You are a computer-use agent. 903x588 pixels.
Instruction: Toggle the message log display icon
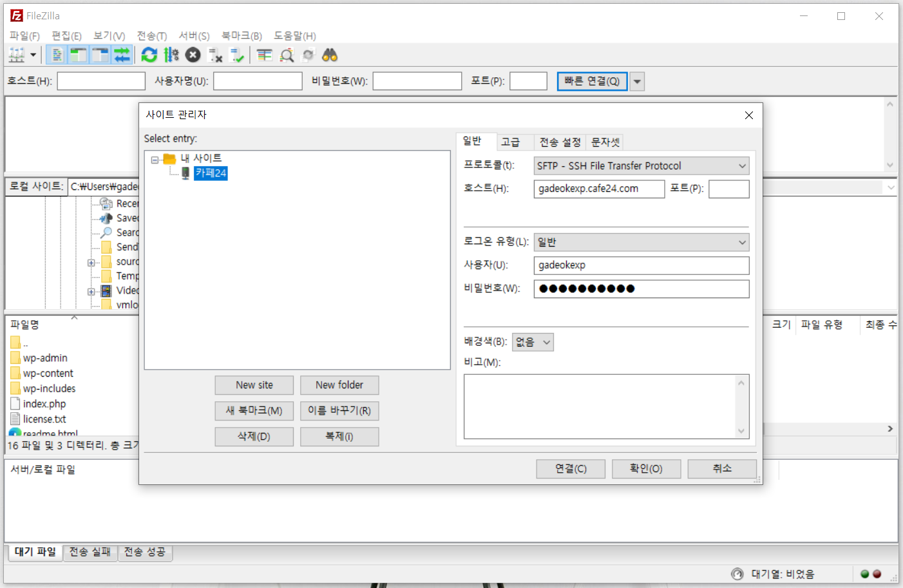coord(57,55)
